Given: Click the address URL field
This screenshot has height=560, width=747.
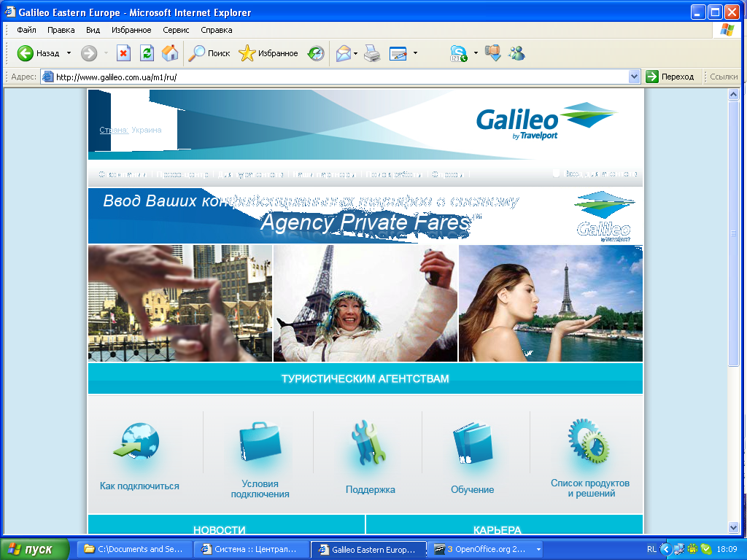Looking at the screenshot, I should tap(341, 77).
